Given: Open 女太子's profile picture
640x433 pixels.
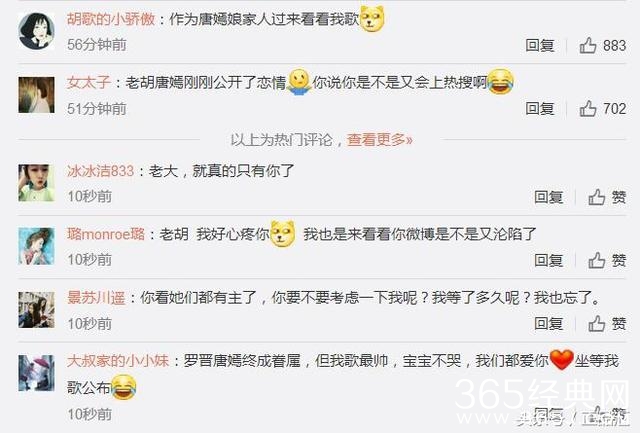Looking at the screenshot, I should (36, 95).
